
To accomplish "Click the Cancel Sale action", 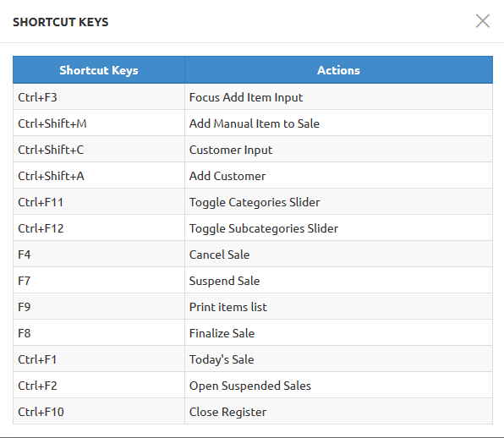I will (x=219, y=255).
